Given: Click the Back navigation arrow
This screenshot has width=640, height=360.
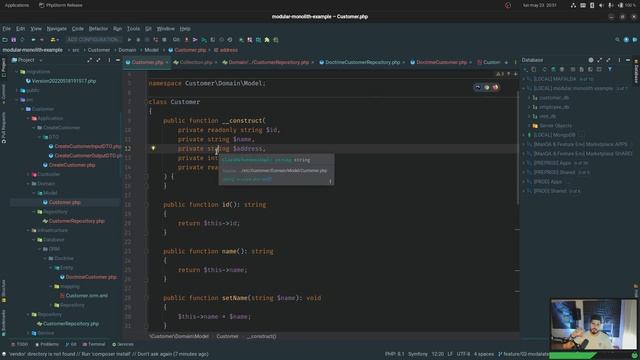Looking at the screenshot, I should 33,40.
